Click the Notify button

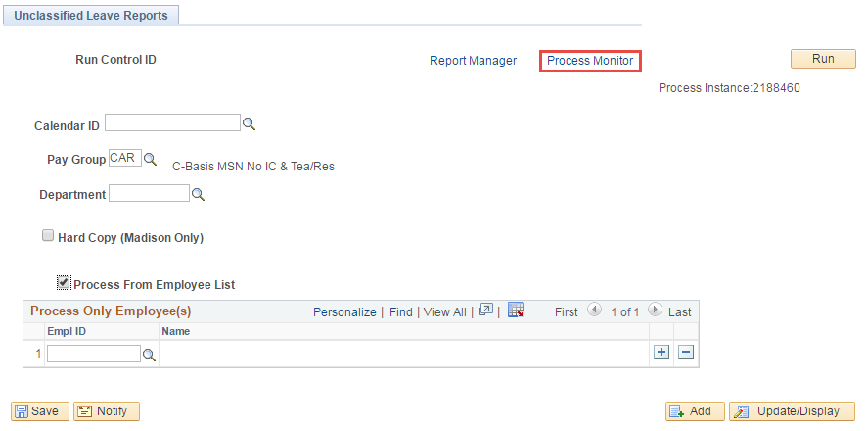coord(107,411)
